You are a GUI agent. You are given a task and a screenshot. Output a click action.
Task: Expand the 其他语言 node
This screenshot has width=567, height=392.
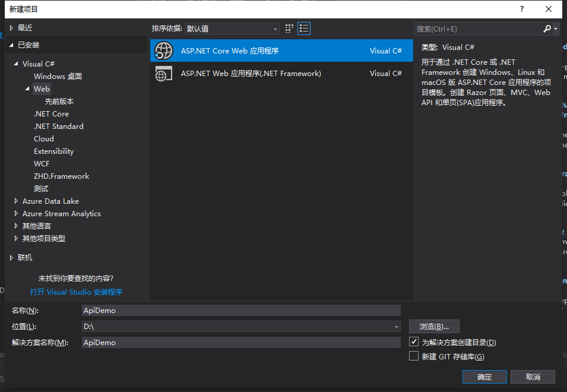16,226
